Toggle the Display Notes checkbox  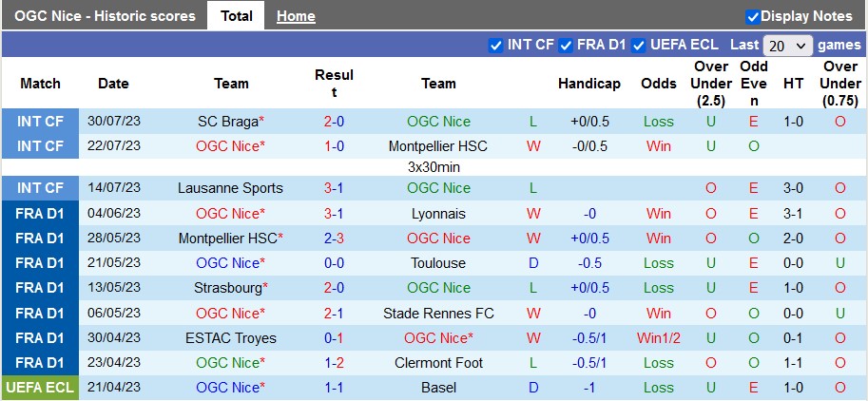click(753, 16)
